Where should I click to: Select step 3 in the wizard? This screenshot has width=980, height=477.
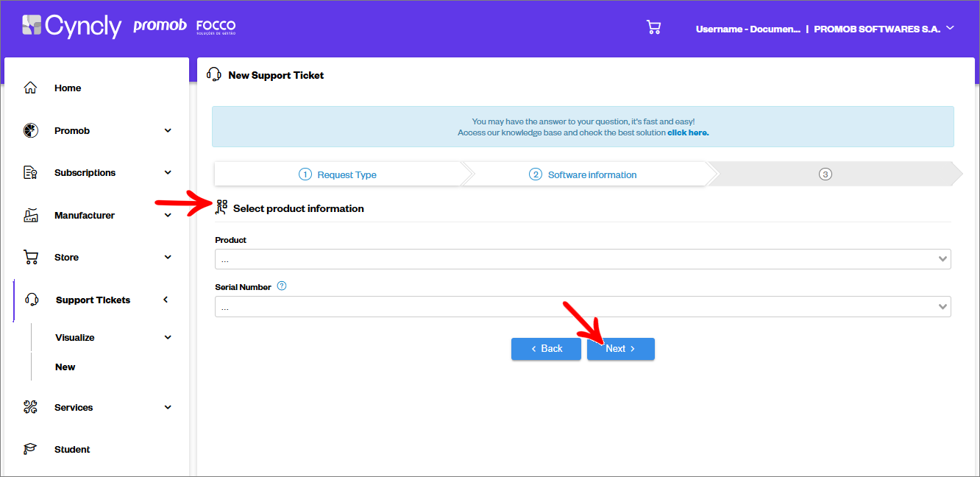(825, 174)
